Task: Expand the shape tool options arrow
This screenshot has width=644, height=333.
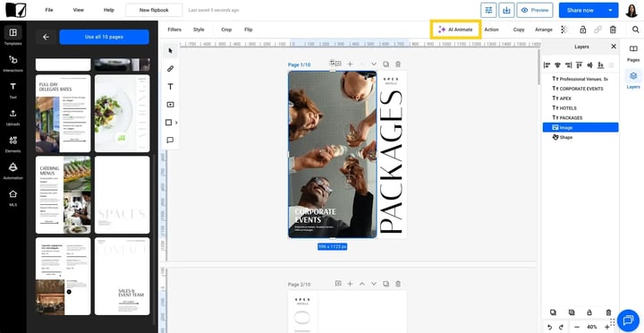Action: click(176, 123)
